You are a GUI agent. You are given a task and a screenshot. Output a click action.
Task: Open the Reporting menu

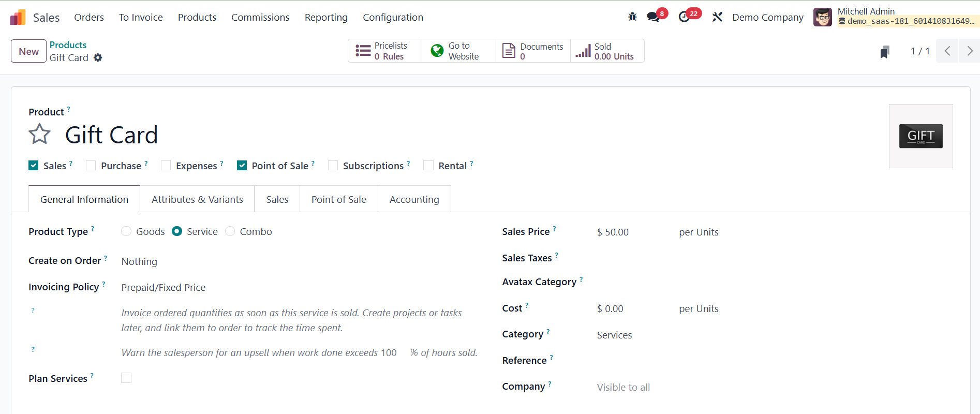click(326, 17)
